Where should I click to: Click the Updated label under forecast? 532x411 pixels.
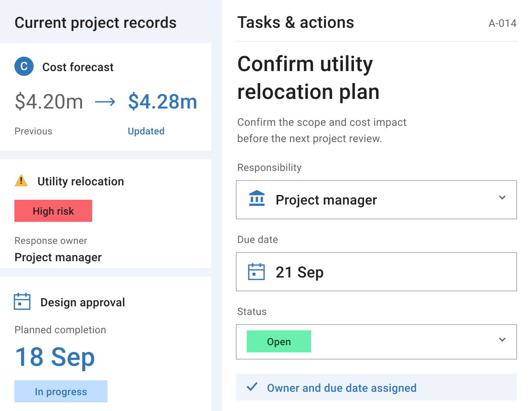pyautogui.click(x=146, y=132)
